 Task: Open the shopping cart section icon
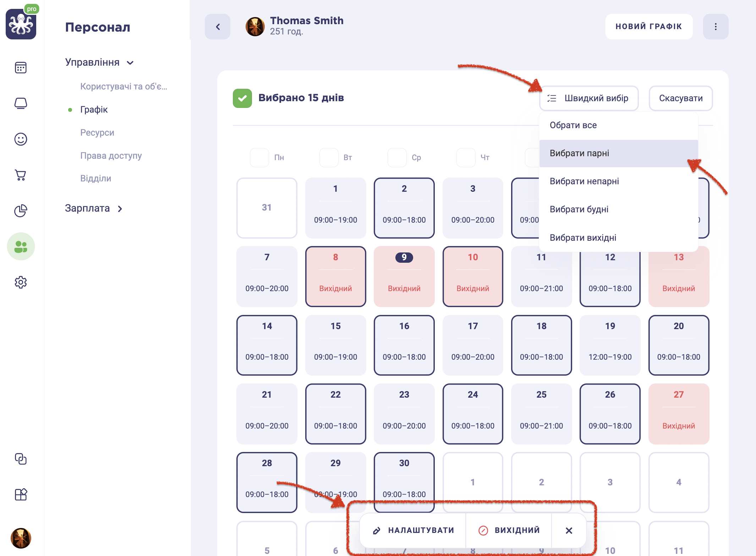(21, 175)
